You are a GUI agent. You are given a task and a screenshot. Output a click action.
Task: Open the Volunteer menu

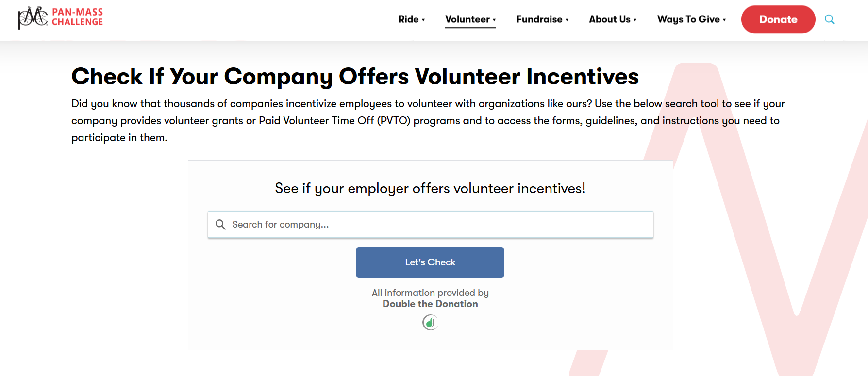coord(467,19)
